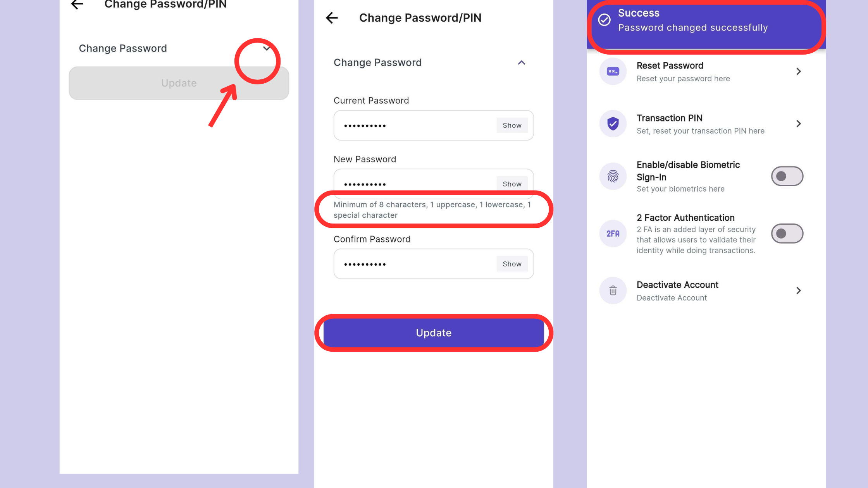This screenshot has width=868, height=488.
Task: Go back using the arrow in the left screen
Action: click(77, 4)
